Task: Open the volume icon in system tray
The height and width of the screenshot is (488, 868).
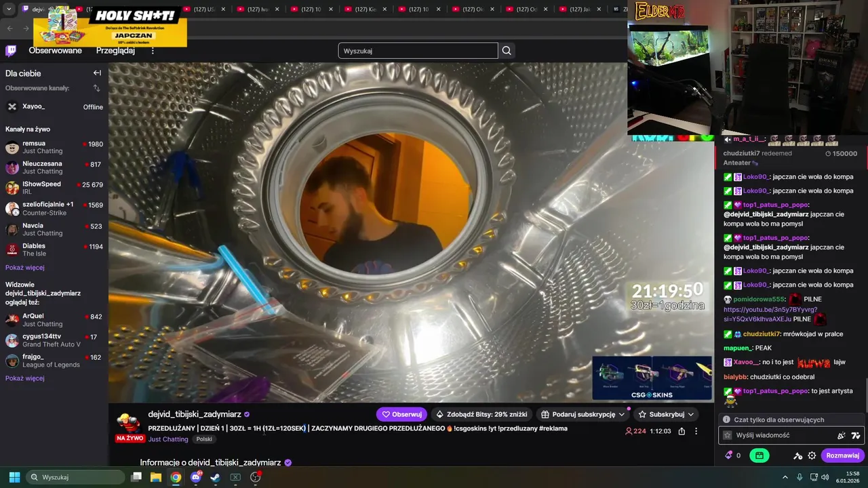Action: [x=825, y=477]
